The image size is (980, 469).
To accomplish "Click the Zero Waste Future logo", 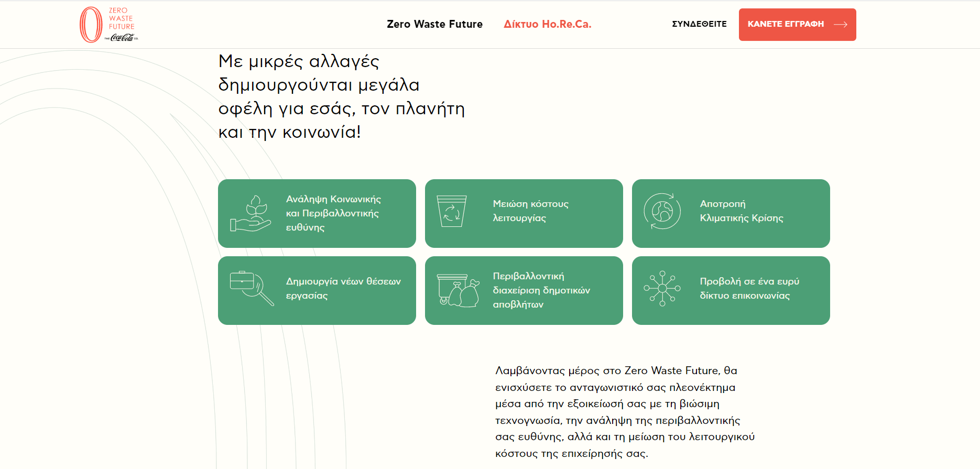I will pyautogui.click(x=108, y=25).
